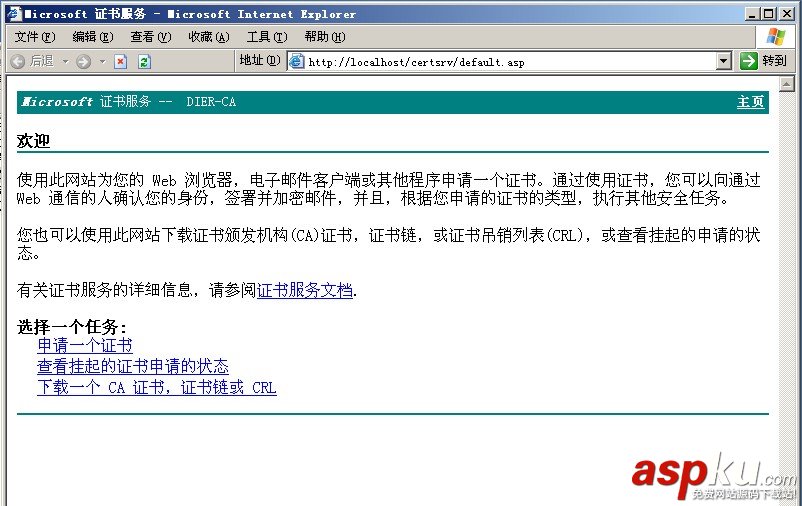This screenshot has height=506, width=802.
Task: Click the page icon in address bar
Action: 297,61
